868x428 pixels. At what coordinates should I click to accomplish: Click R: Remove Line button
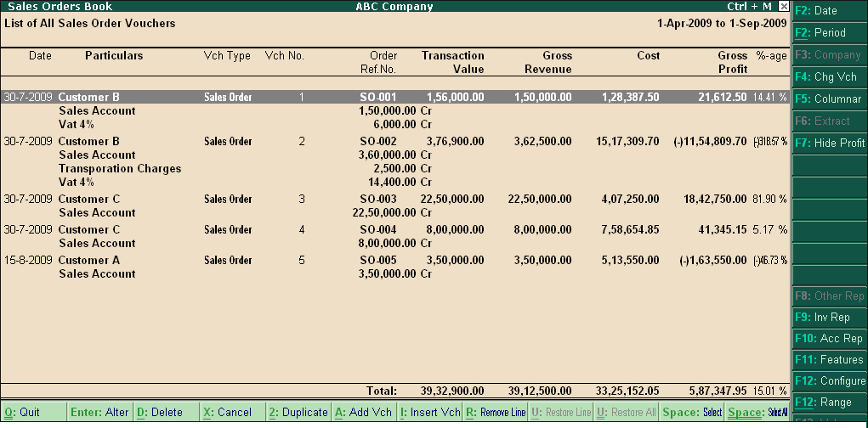(x=496, y=412)
